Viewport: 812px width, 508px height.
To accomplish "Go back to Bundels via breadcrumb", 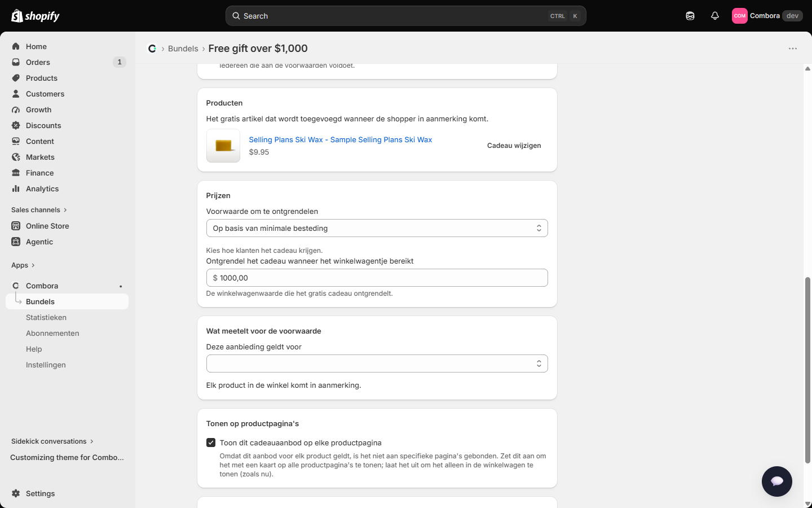I will coord(183,49).
